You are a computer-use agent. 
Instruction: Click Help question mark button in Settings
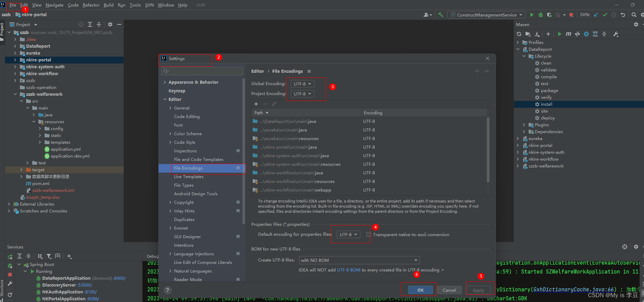168,290
